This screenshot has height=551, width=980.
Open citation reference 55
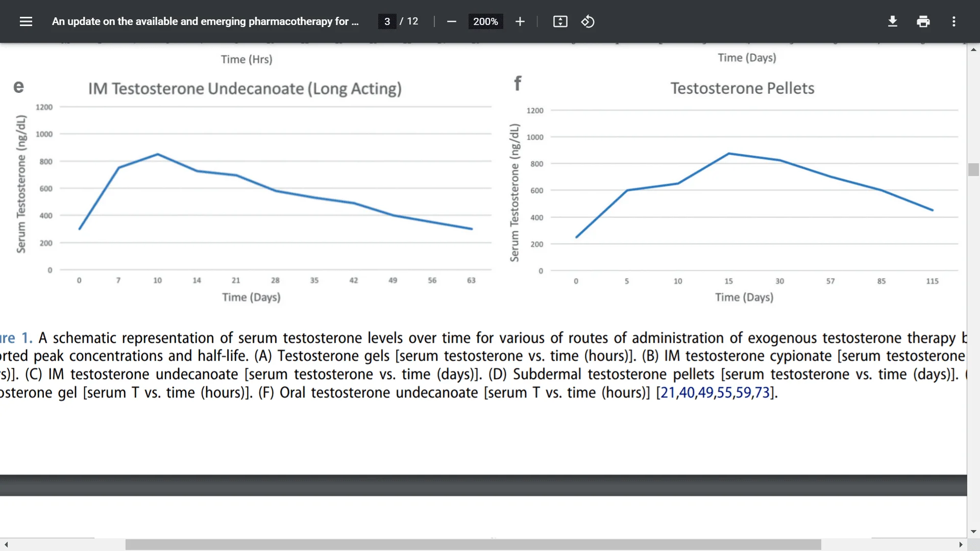click(724, 393)
